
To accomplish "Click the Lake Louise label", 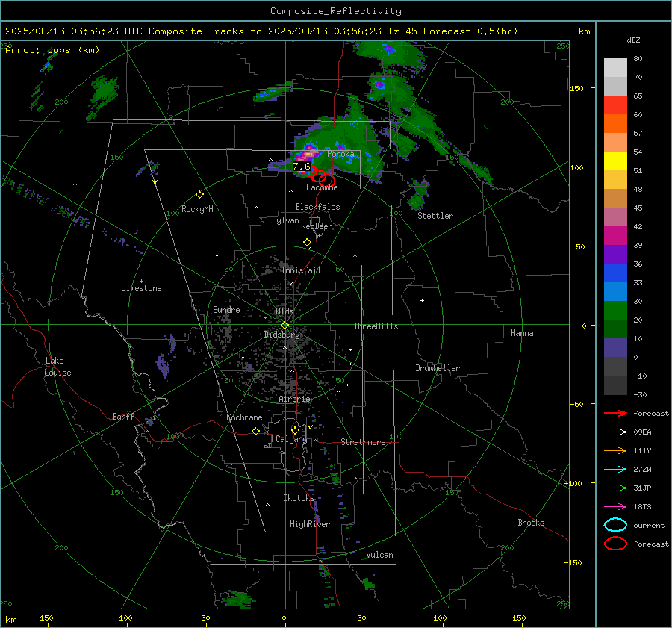I will 57,367.
